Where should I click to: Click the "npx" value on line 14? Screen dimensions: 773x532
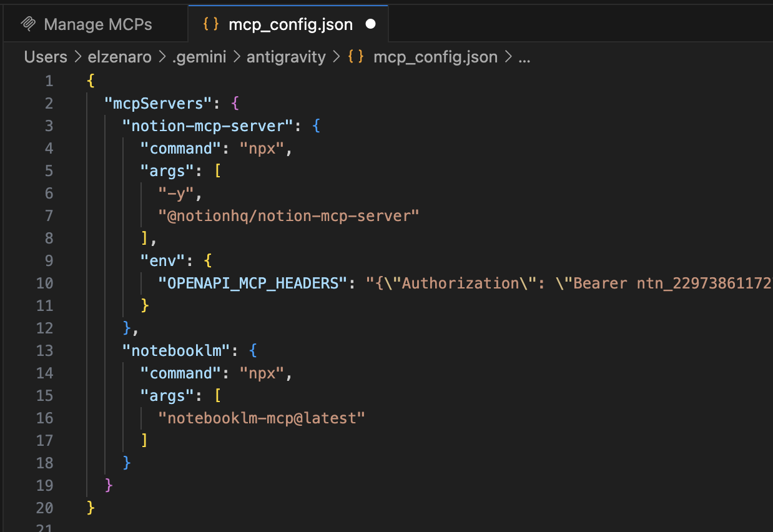pyautogui.click(x=262, y=373)
